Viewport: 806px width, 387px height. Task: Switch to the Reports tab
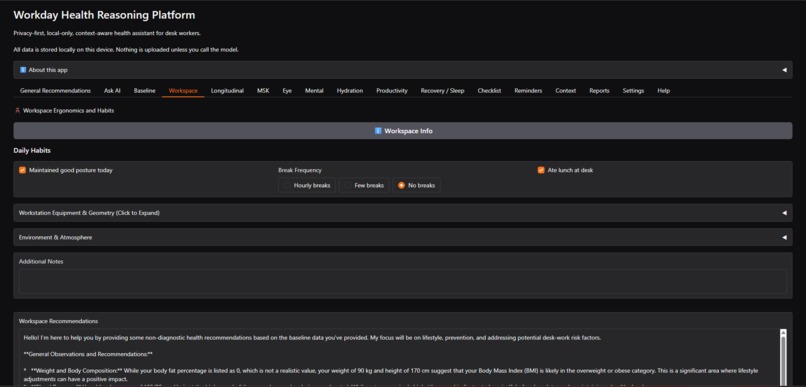click(599, 90)
